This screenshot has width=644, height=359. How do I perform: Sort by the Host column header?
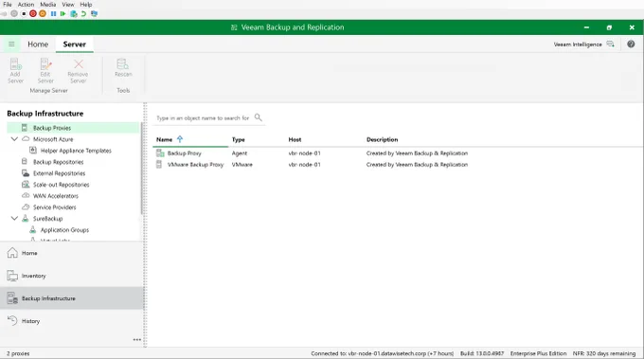coord(295,139)
